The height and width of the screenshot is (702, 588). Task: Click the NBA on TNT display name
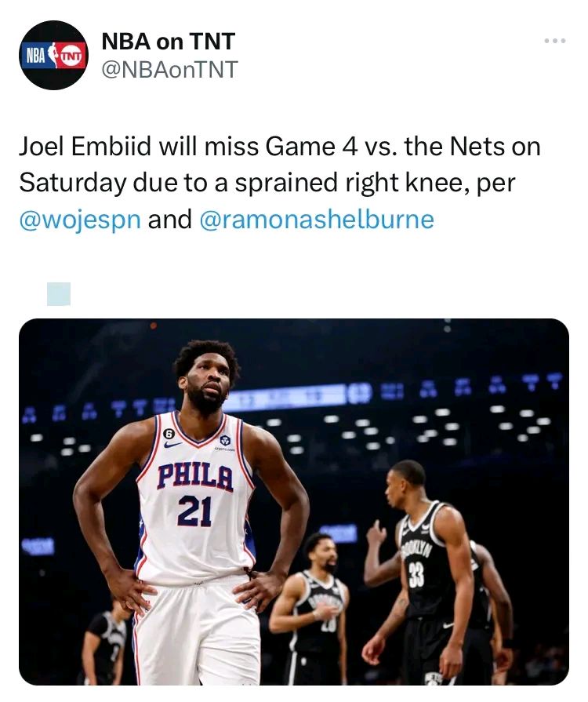[169, 41]
